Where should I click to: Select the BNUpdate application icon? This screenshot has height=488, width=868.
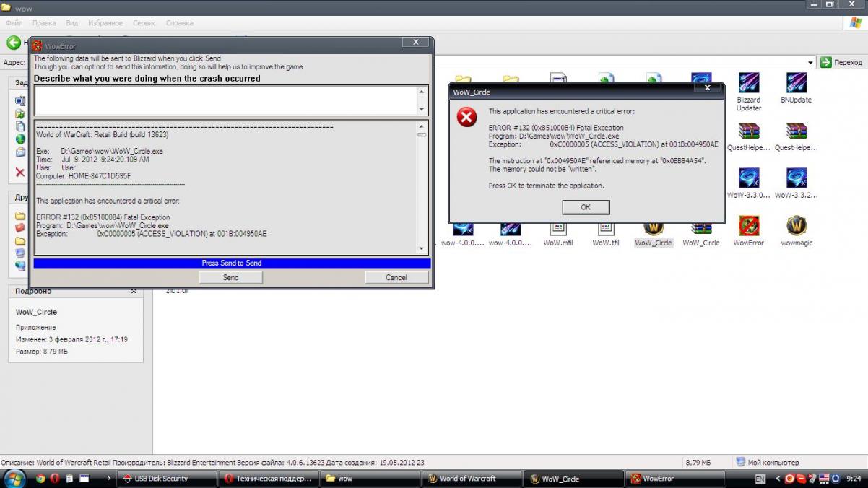(x=796, y=84)
